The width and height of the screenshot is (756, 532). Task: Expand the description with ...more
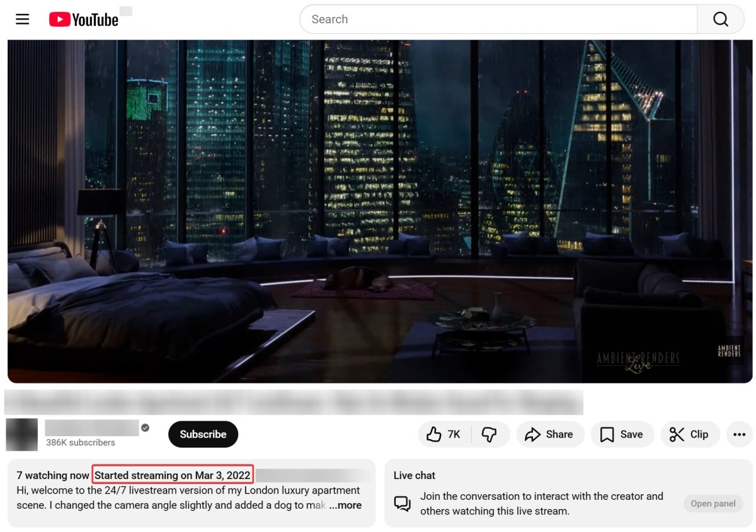(345, 505)
